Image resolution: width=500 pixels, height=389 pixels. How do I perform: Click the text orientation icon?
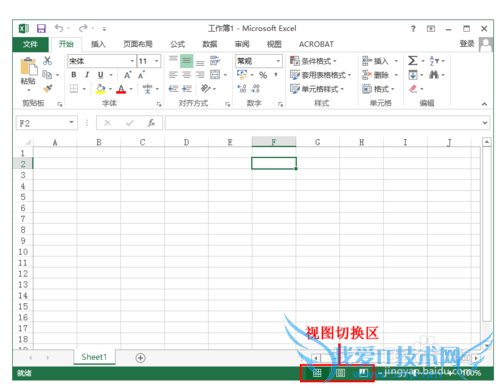(x=205, y=88)
